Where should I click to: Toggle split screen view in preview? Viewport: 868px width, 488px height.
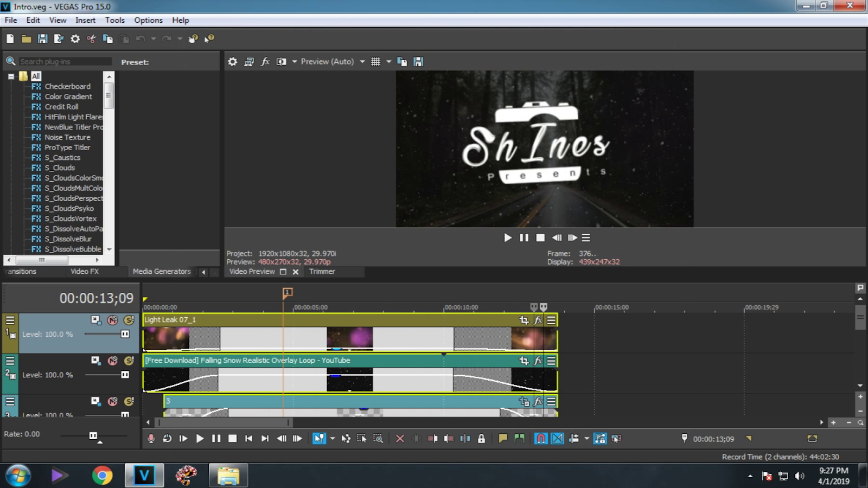click(282, 62)
